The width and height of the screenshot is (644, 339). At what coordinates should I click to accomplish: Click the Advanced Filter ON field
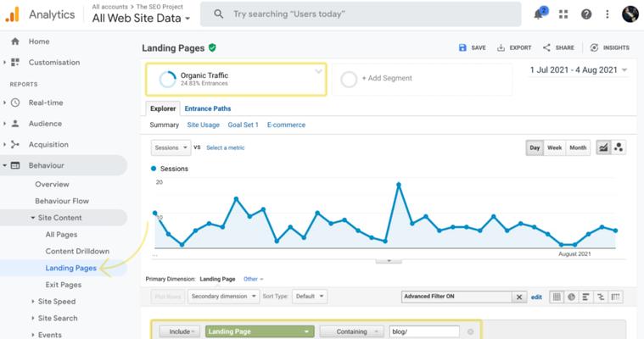tap(456, 297)
